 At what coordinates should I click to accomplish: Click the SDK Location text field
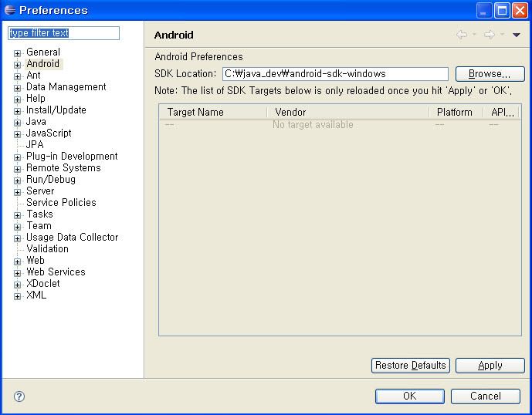pyautogui.click(x=335, y=74)
